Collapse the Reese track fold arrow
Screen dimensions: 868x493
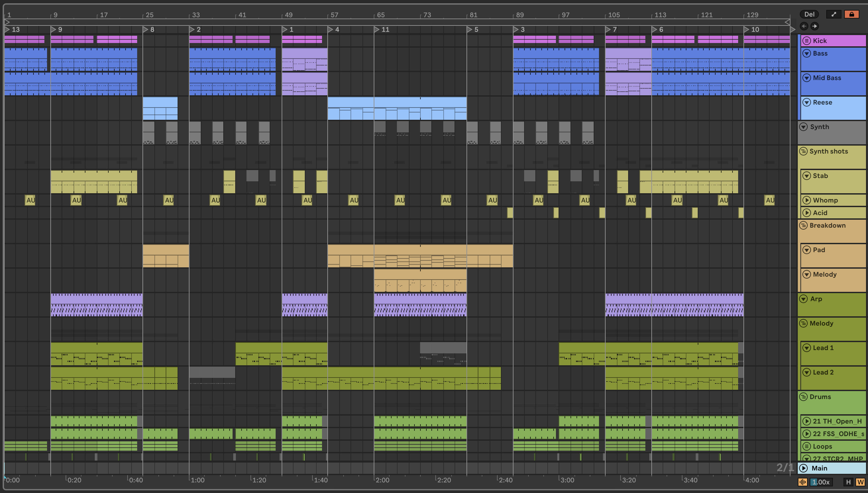[x=807, y=102]
